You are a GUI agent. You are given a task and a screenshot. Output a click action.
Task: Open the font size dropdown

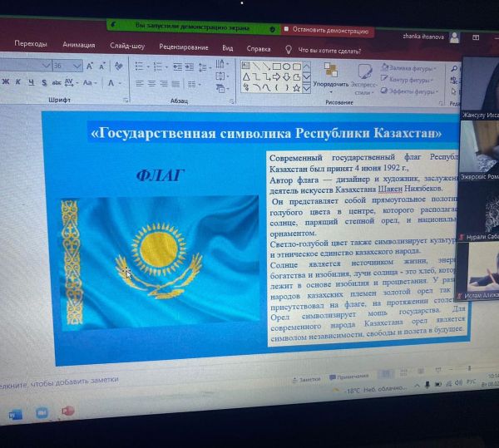[77, 66]
